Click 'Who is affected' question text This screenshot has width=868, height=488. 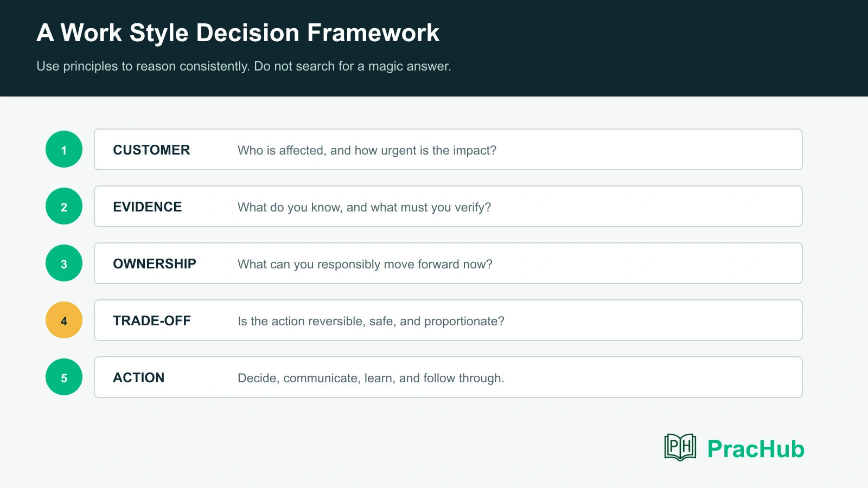(x=367, y=150)
